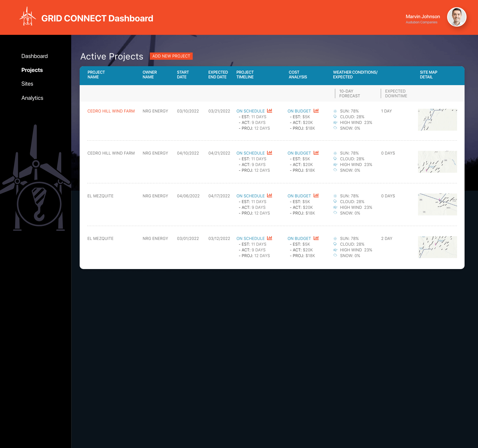The width and height of the screenshot is (478, 448).
Task: Click ADD NEW PROJECT button
Action: coord(171,56)
